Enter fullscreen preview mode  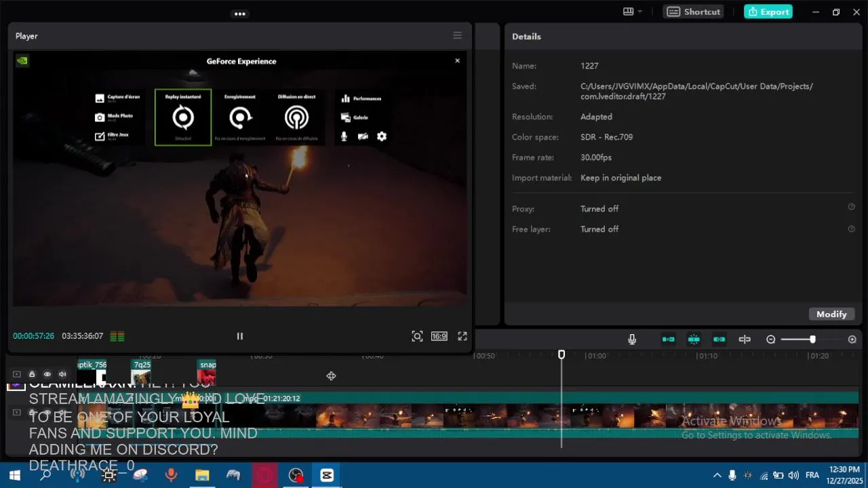(462, 336)
